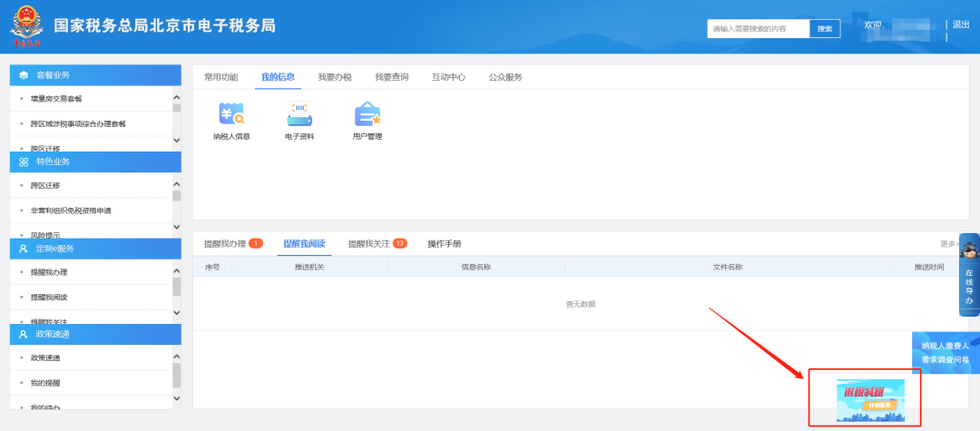The width and height of the screenshot is (980, 431).
Task: Click the 定制e服务 list scroll-up arrow
Action: (176, 271)
